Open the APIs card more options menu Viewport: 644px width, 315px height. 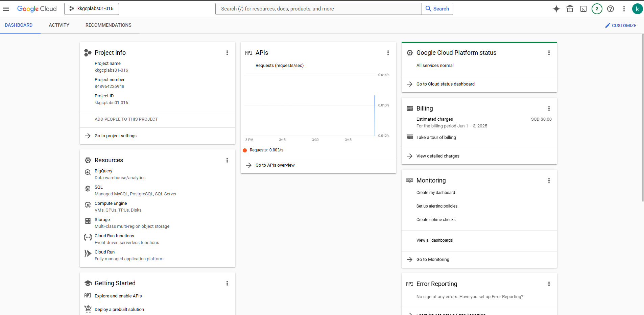coord(388,53)
